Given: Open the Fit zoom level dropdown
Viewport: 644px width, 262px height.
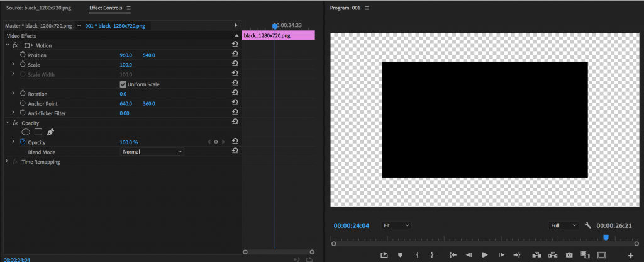Looking at the screenshot, I should tap(396, 225).
